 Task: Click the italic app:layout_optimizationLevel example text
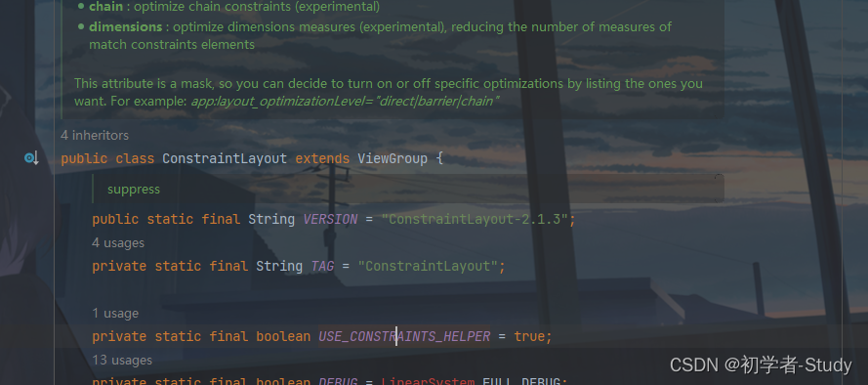pyautogui.click(x=345, y=102)
